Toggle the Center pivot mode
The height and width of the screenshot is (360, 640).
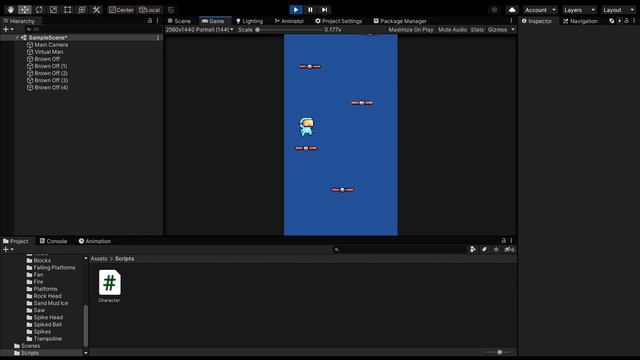[x=121, y=10]
